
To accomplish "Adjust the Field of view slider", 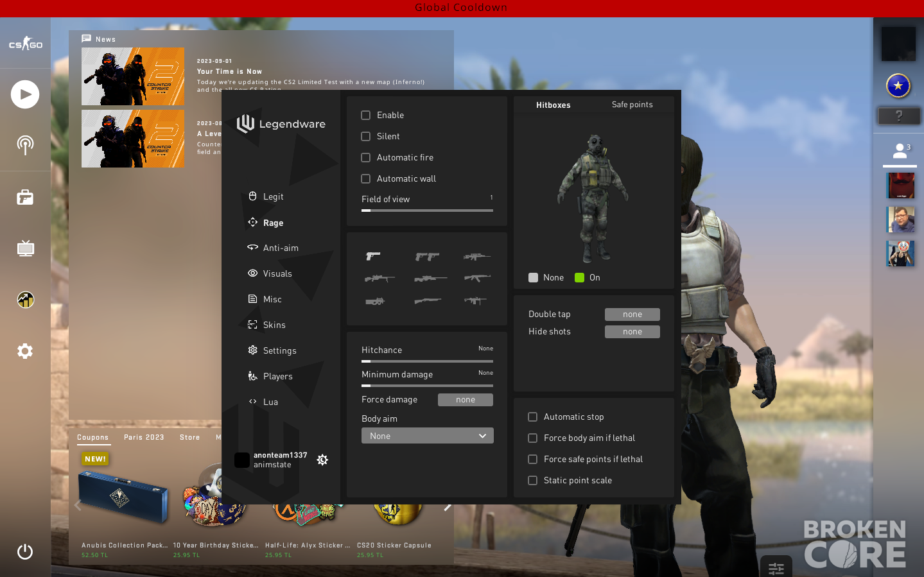I will pyautogui.click(x=428, y=211).
